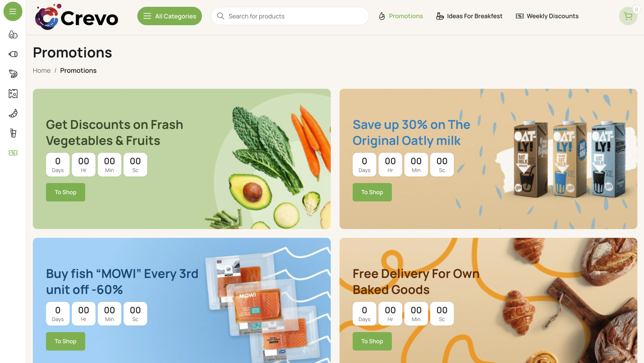Image resolution: width=644 pixels, height=363 pixels.
Task: Select the seafood shrimp sidebar icon
Action: [x=13, y=74]
